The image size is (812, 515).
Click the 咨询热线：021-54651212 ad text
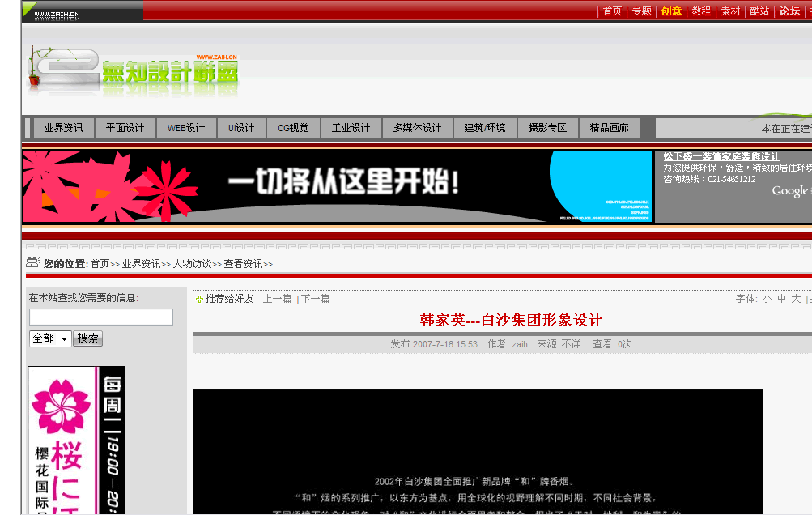[709, 179]
